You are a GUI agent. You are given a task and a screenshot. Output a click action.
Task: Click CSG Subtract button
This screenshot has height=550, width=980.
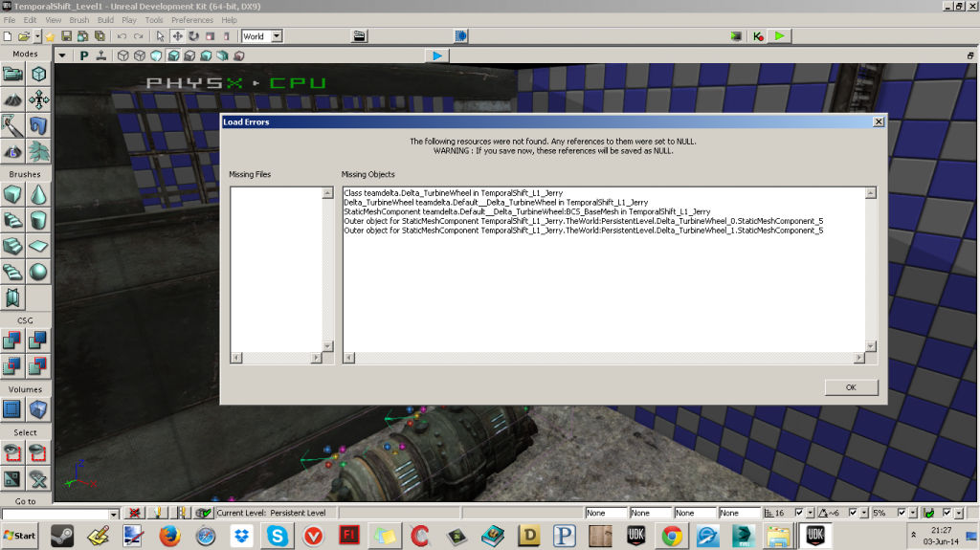[x=38, y=340]
